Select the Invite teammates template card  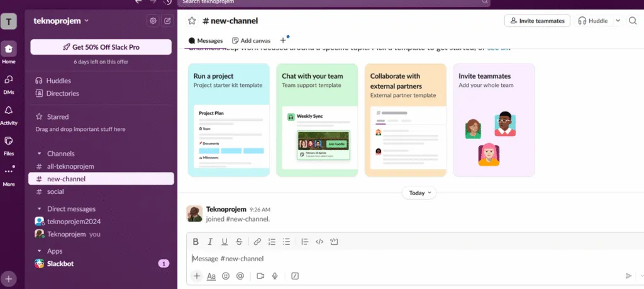tap(494, 120)
